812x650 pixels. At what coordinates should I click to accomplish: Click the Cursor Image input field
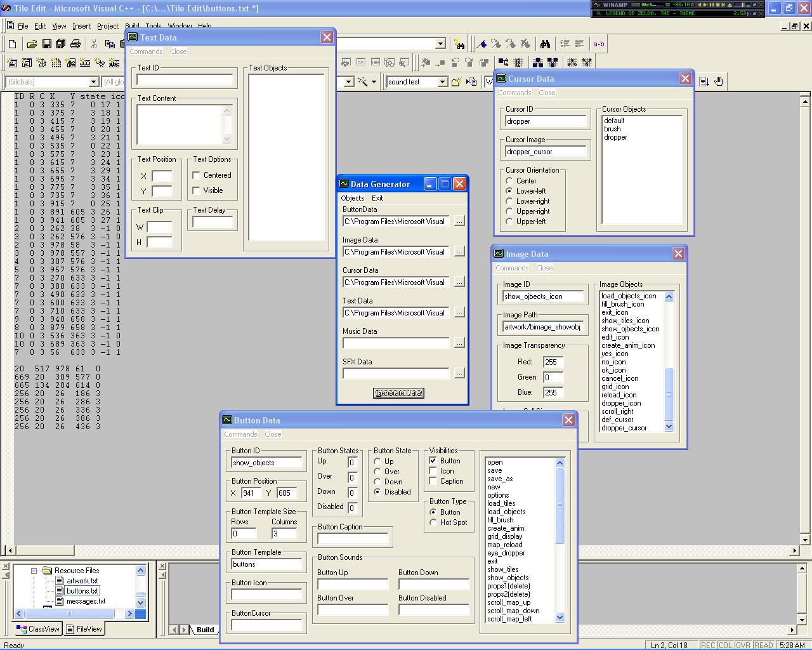(546, 152)
